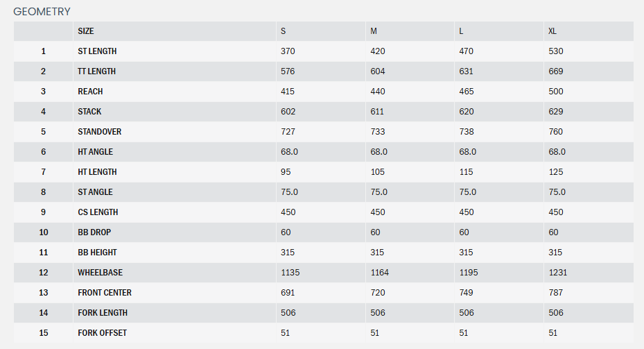
Task: Click the FORK LENGTH value for size S
Action: (288, 313)
